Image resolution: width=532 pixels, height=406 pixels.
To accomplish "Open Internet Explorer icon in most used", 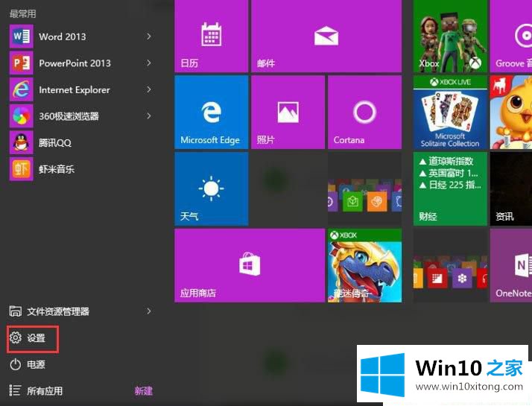I will tap(22, 89).
